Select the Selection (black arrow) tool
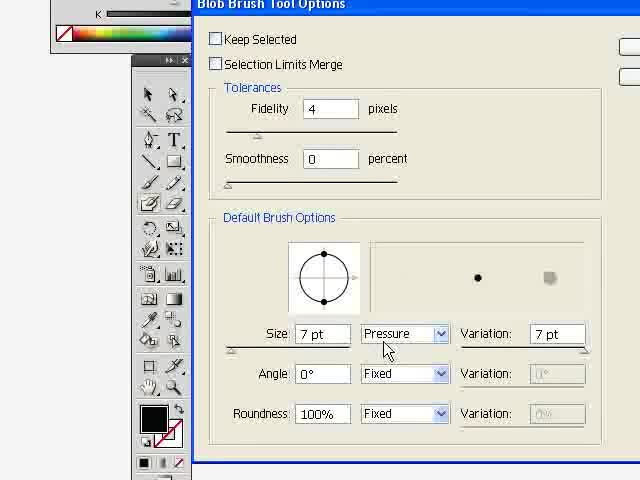This screenshot has width=640, height=480. pyautogui.click(x=148, y=95)
